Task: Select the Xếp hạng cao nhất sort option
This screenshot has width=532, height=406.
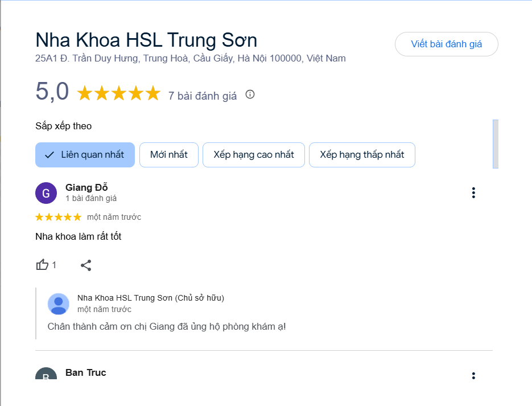Action: point(253,154)
